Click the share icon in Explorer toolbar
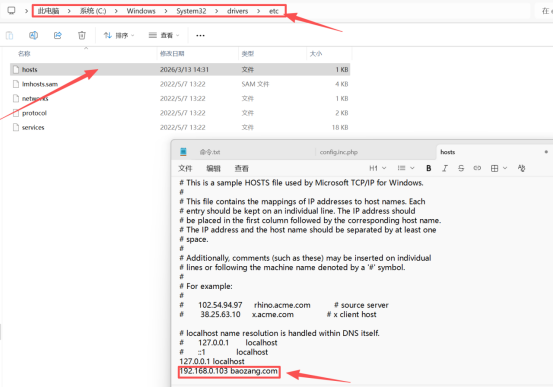 point(58,35)
